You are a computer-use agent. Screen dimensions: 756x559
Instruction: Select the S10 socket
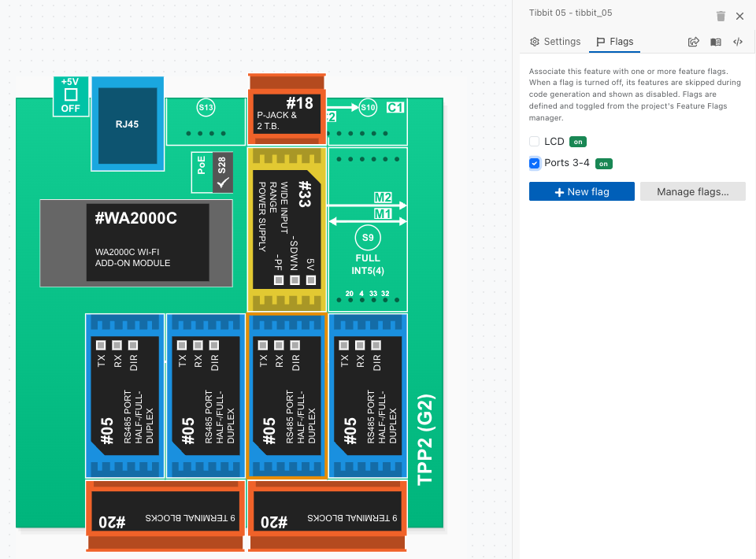click(368, 107)
